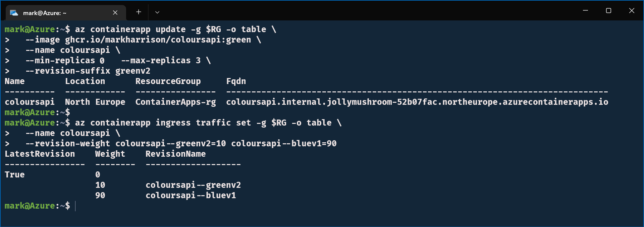Click the empty title bar area

[x=369, y=11]
